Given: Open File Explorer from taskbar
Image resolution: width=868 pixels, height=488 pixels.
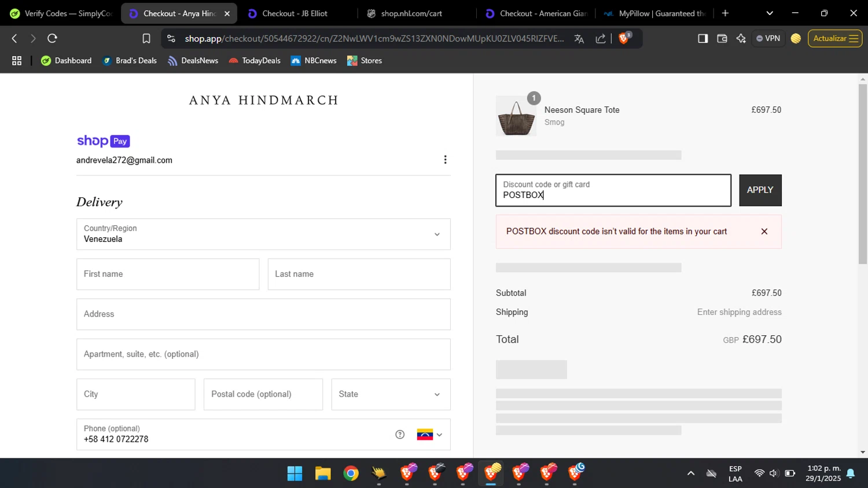Looking at the screenshot, I should pos(322,474).
